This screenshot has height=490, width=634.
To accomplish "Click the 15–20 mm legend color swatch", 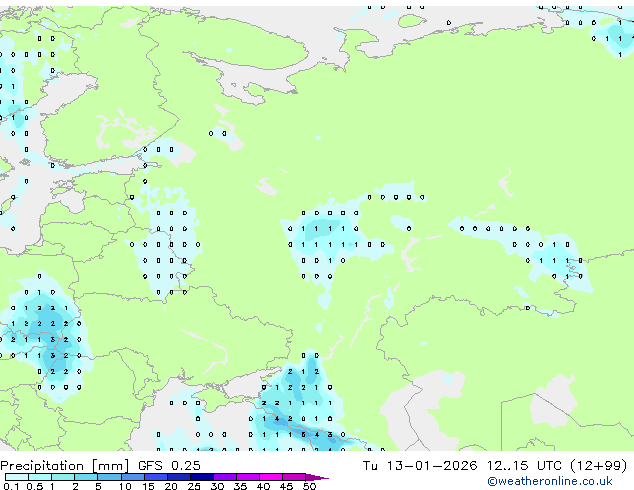I will (156, 477).
